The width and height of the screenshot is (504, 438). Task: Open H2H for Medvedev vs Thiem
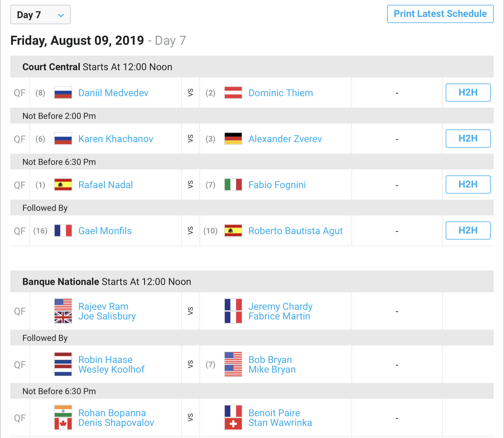coord(468,93)
